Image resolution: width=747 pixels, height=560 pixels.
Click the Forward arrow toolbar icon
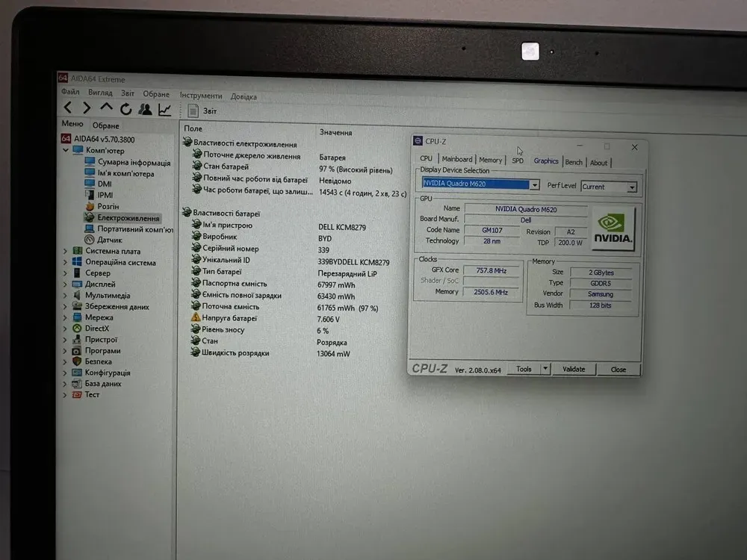pyautogui.click(x=87, y=109)
